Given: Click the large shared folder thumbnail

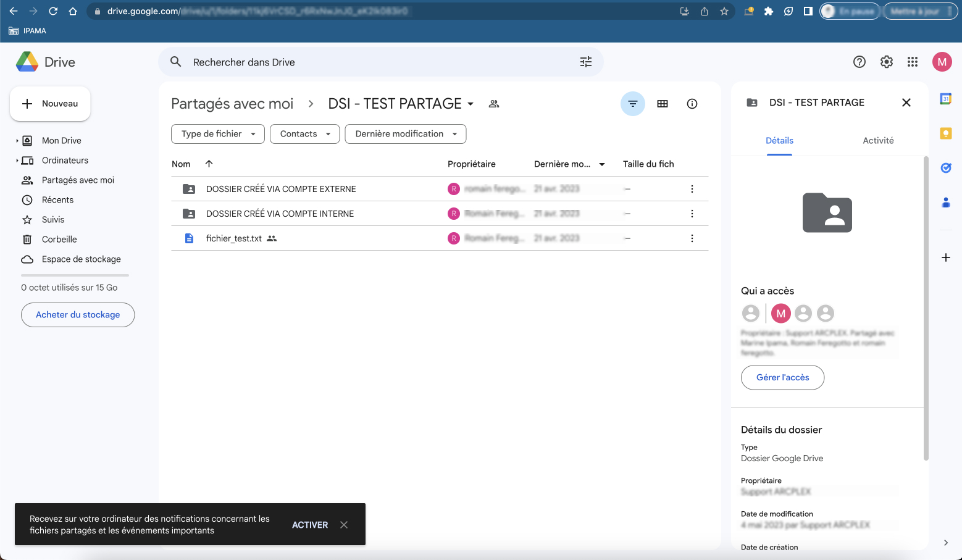Looking at the screenshot, I should tap(827, 212).
